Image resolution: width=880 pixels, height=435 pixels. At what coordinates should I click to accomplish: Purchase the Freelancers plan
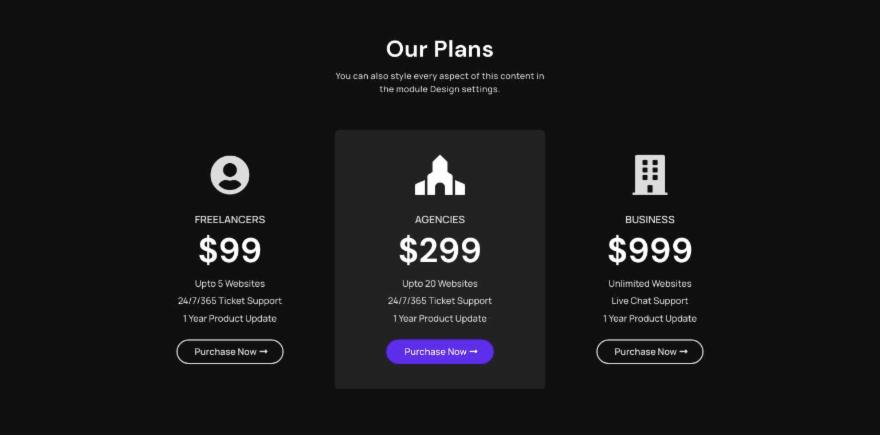click(x=230, y=352)
